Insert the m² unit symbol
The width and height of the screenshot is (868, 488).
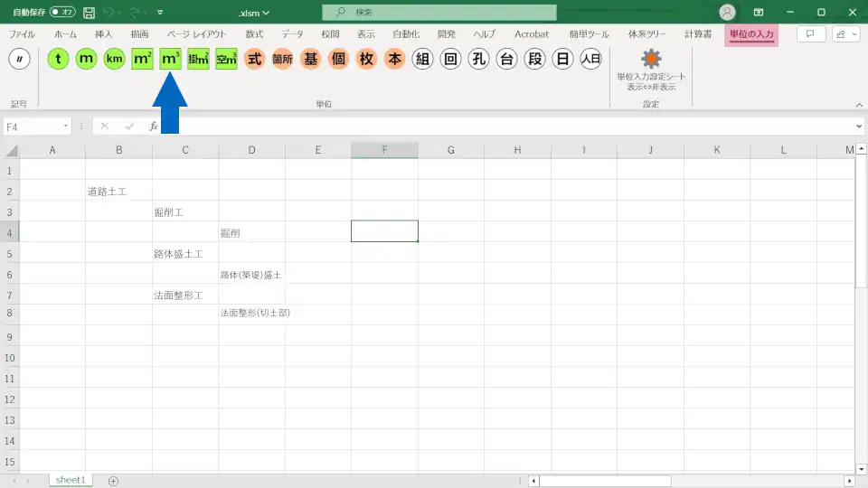pyautogui.click(x=142, y=59)
